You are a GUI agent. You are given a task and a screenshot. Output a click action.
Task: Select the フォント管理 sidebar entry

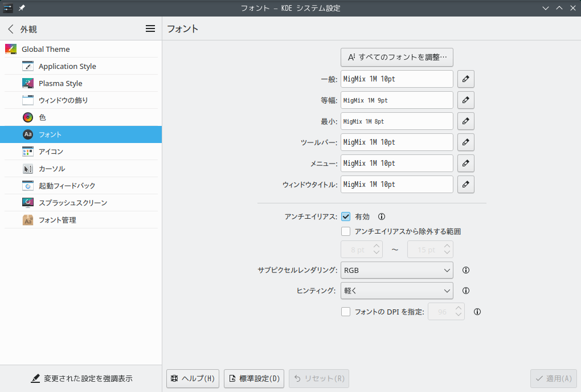(81, 220)
